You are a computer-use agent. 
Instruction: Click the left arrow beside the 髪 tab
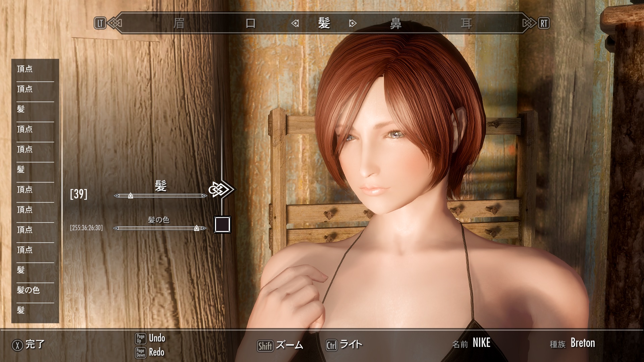[x=295, y=23]
